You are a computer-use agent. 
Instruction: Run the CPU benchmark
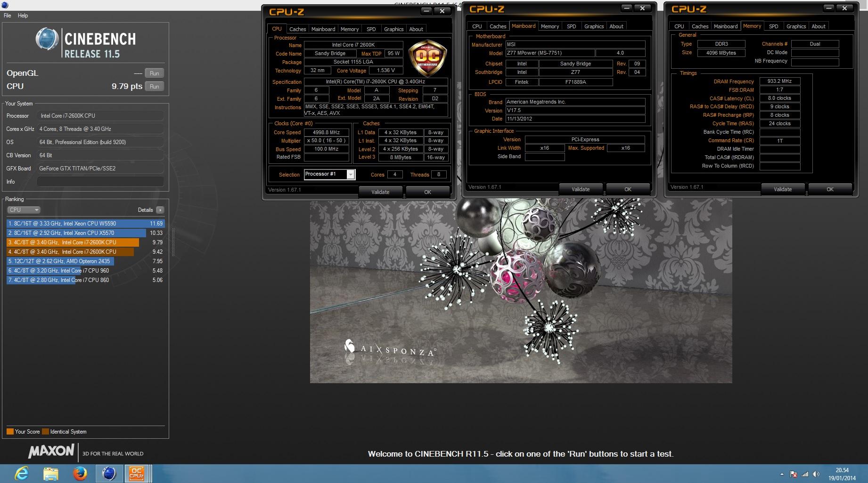154,87
